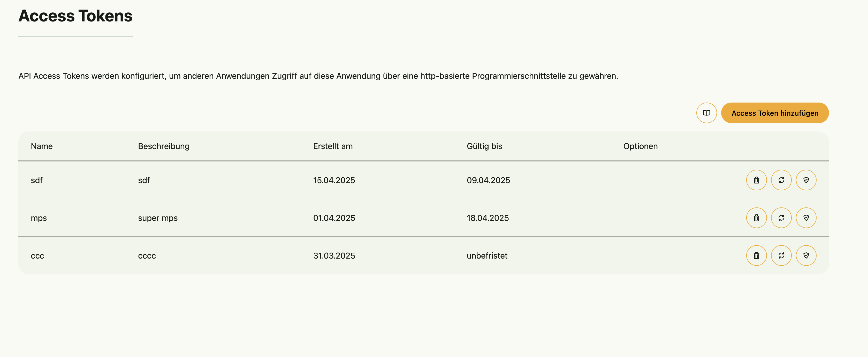Delete the mps access token
Viewport: 868px width, 357px height.
(x=756, y=218)
